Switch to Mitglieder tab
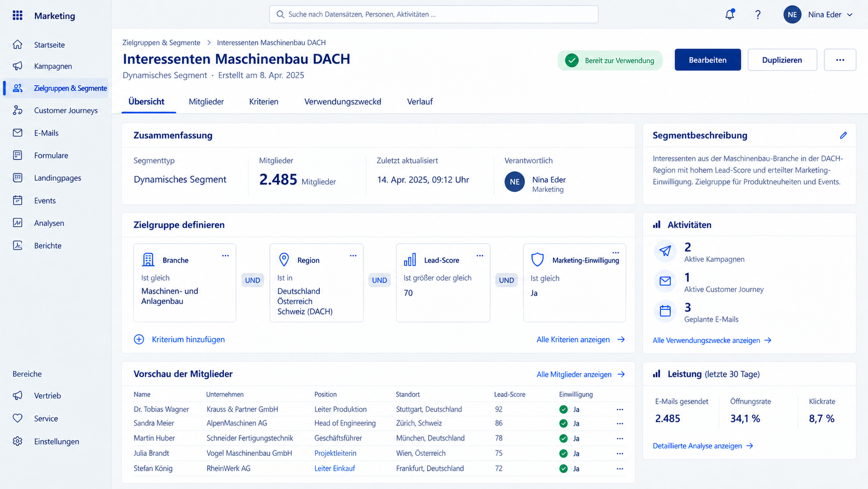The width and height of the screenshot is (868, 489). 206,101
